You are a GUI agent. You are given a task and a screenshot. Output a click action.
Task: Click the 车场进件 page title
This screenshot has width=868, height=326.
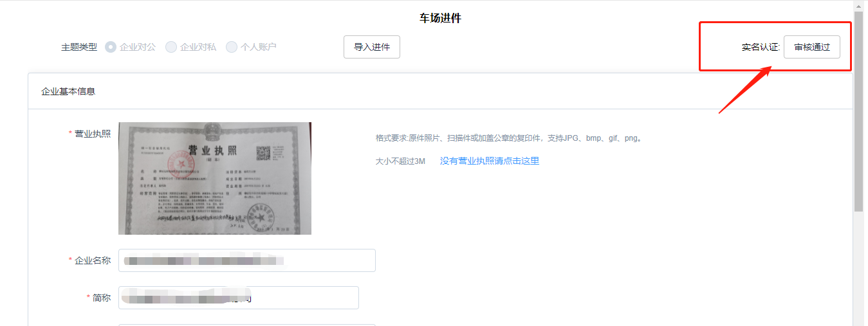[440, 18]
